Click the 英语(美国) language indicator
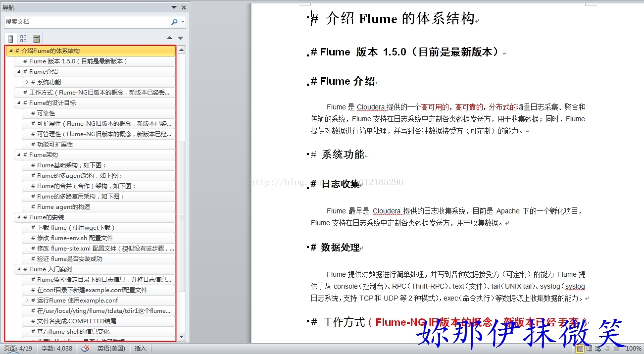Screen dimensions: 644x354 click(110, 349)
